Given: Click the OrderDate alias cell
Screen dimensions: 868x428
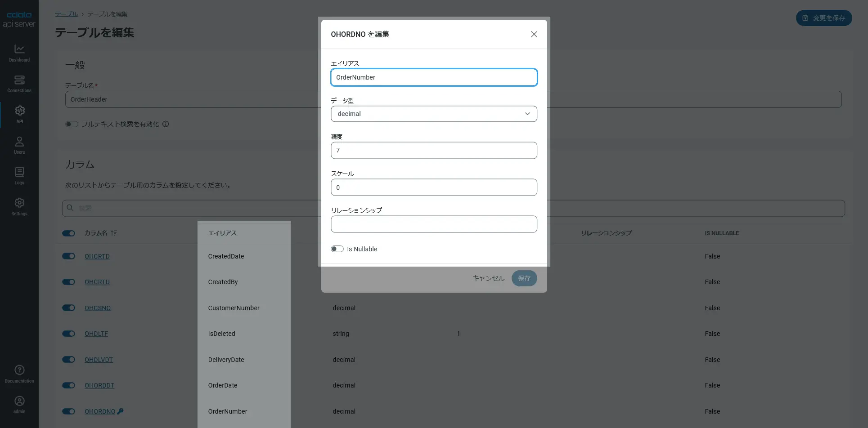Looking at the screenshot, I should point(222,385).
